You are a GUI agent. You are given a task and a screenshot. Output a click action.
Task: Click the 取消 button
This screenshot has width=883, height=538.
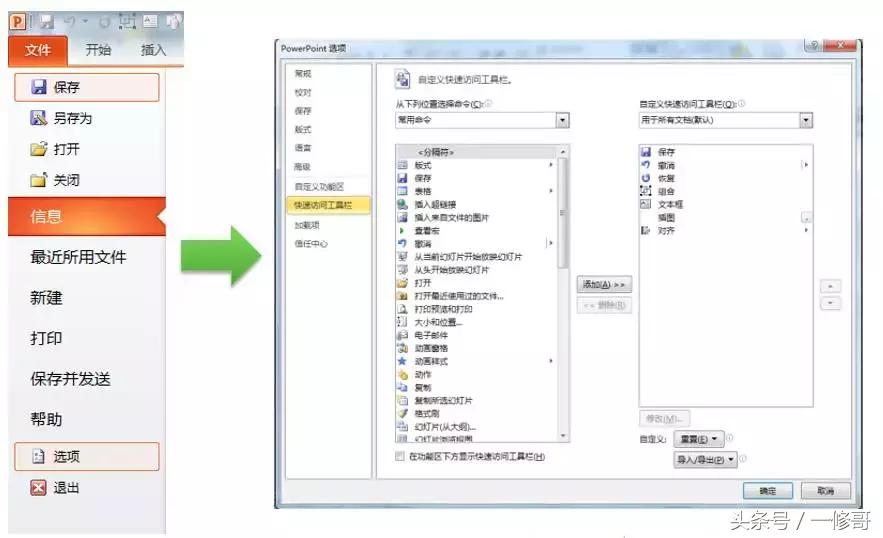826,491
